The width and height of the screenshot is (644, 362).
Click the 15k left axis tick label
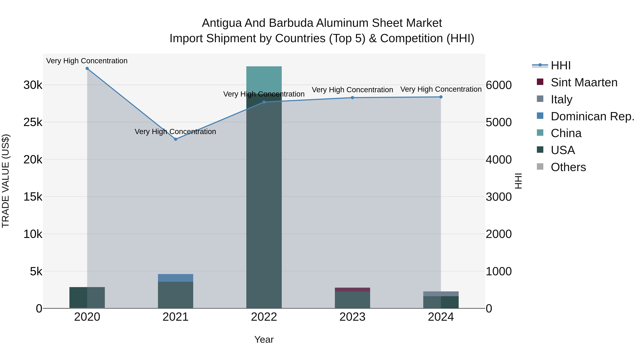click(33, 197)
